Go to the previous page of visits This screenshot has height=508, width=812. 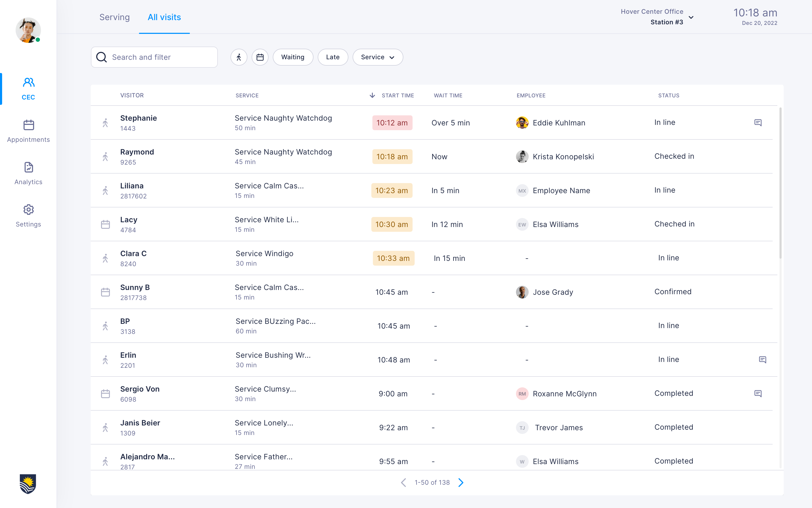pos(404,482)
